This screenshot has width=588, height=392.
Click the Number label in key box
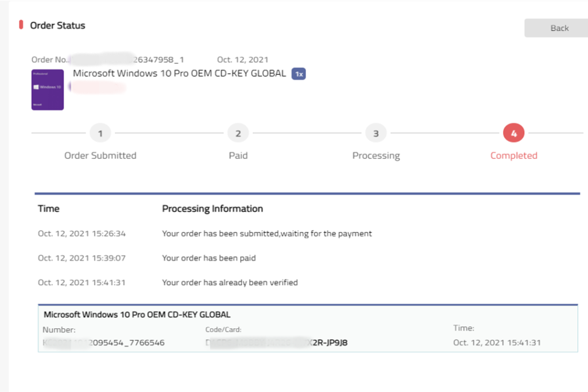click(x=59, y=330)
